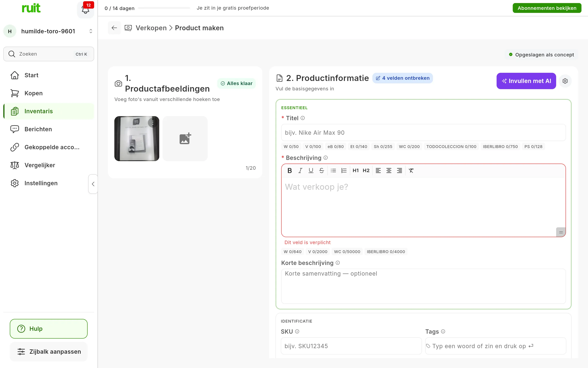Clear text formatting in editor

tap(411, 171)
